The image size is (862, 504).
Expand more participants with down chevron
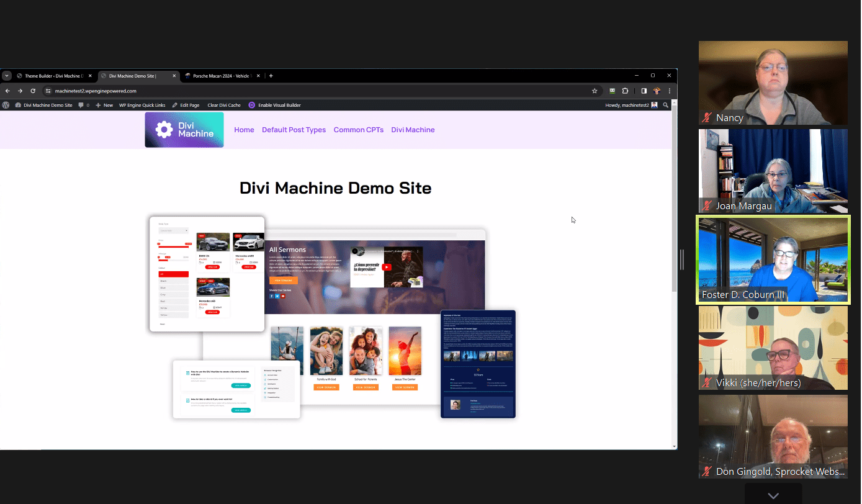coord(773,495)
